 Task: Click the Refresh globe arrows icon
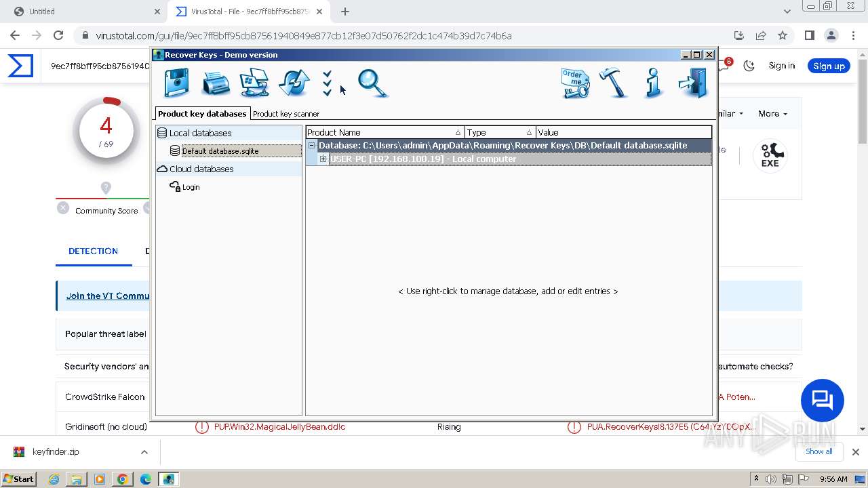[x=294, y=83]
